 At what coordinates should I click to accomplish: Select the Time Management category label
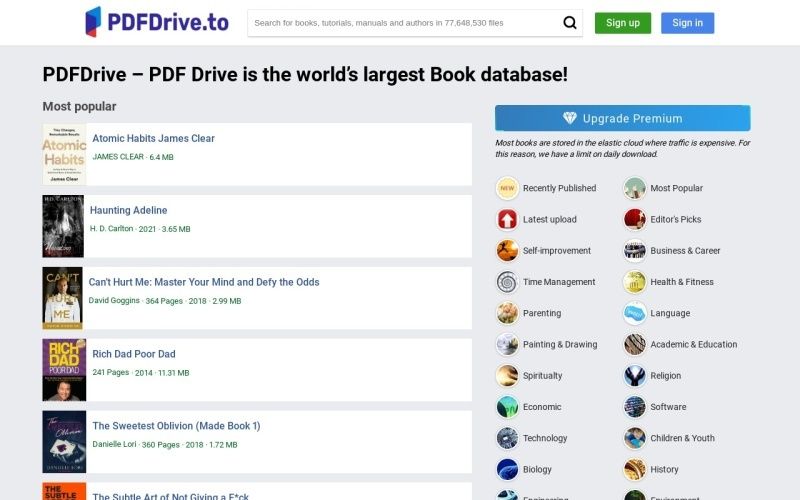point(559,282)
